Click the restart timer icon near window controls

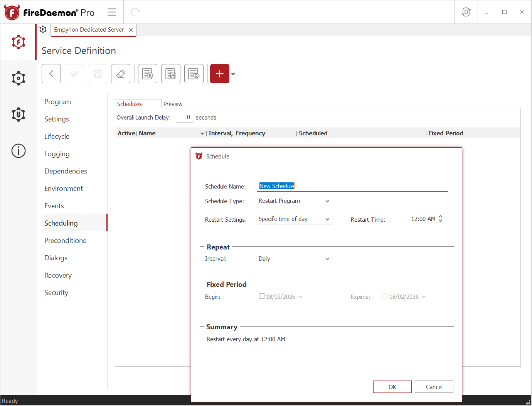466,12
